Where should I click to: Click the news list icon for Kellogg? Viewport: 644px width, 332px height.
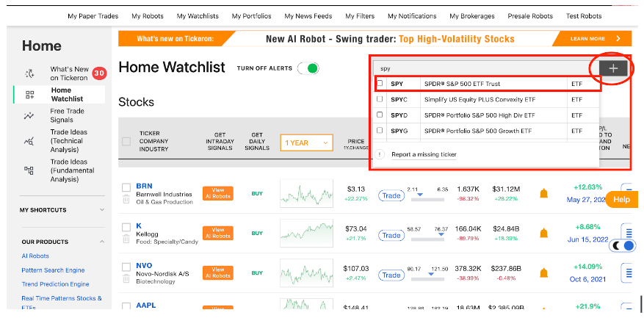pos(629,234)
